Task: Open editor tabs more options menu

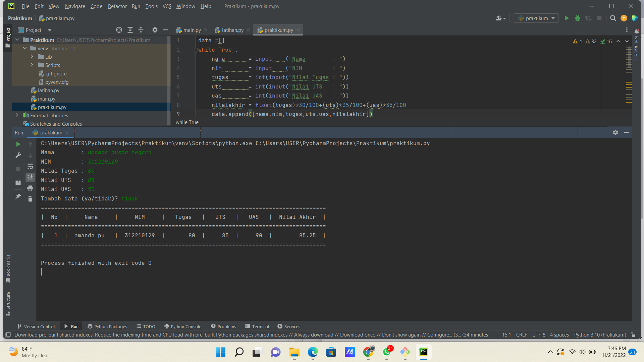Action: click(x=627, y=30)
